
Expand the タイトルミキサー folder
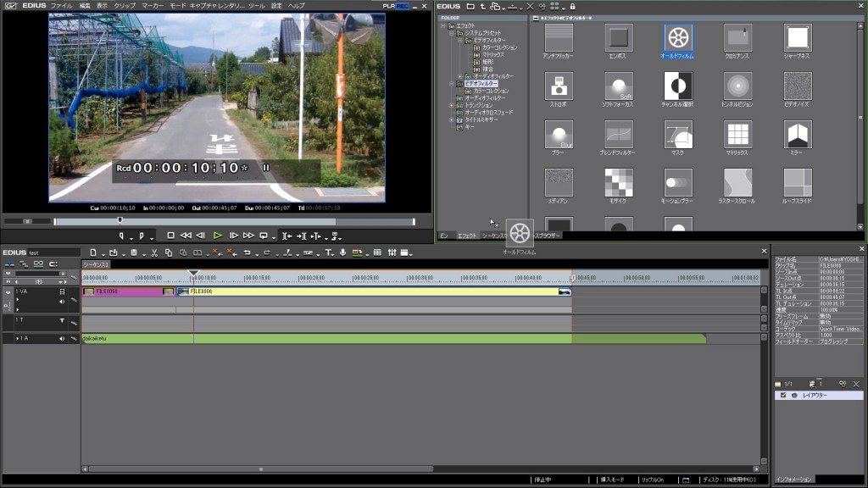click(x=451, y=119)
